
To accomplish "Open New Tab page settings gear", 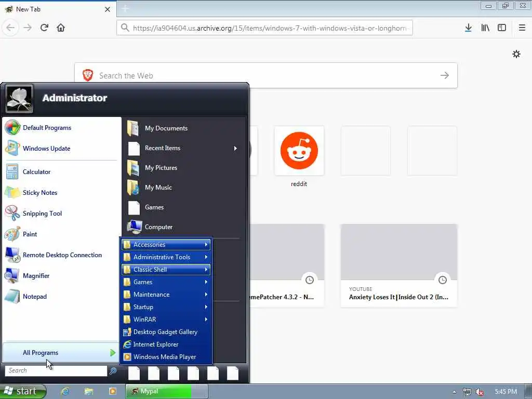I will [x=516, y=54].
